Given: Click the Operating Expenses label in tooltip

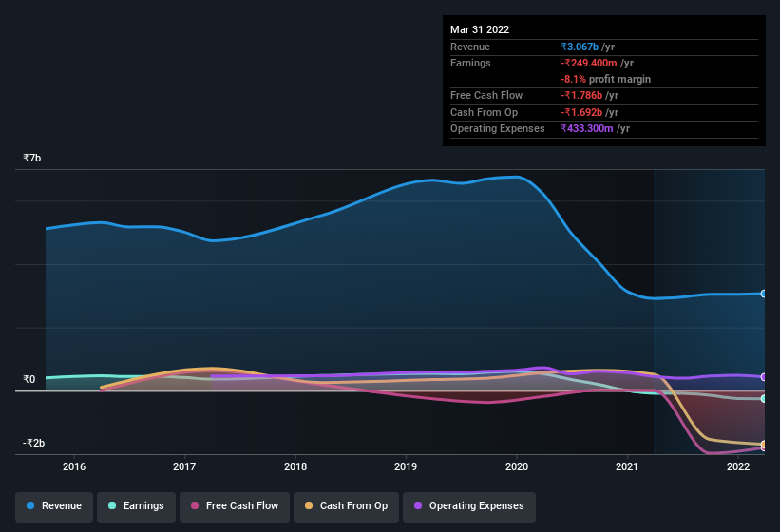Looking at the screenshot, I should coord(498,129).
